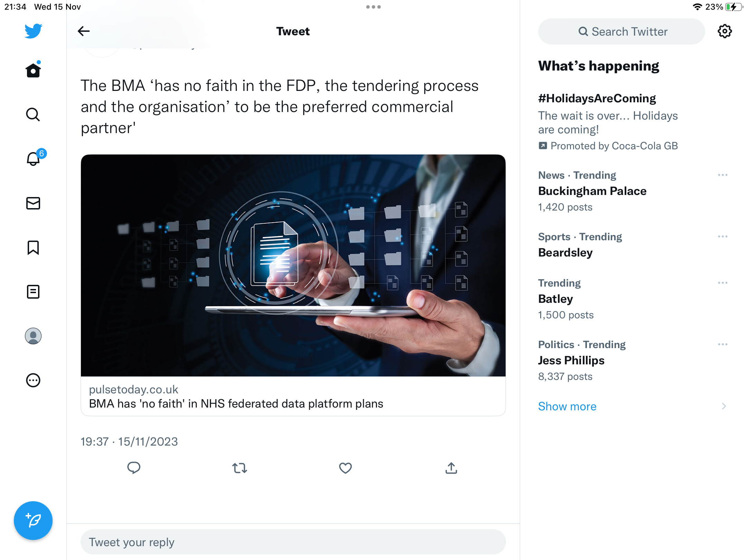Open the pulsetoday.co.uk article card image
The image size is (747, 560).
point(293,265)
